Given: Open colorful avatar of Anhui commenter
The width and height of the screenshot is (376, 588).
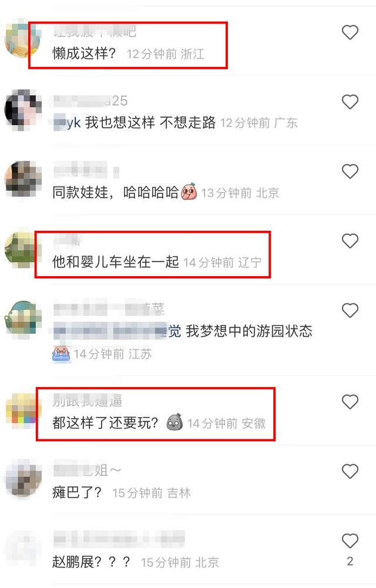Looking at the screenshot, I should pos(23,411).
